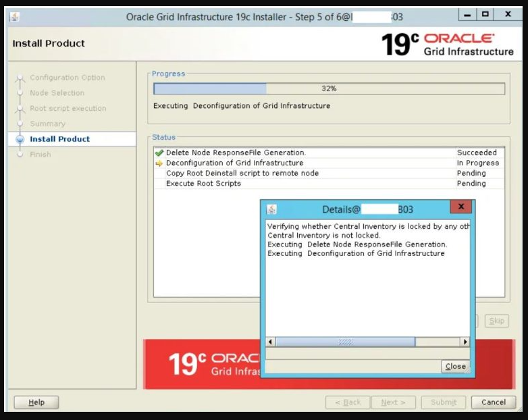Click the Close button in Details dialog
The image size is (528, 420).
click(x=455, y=366)
